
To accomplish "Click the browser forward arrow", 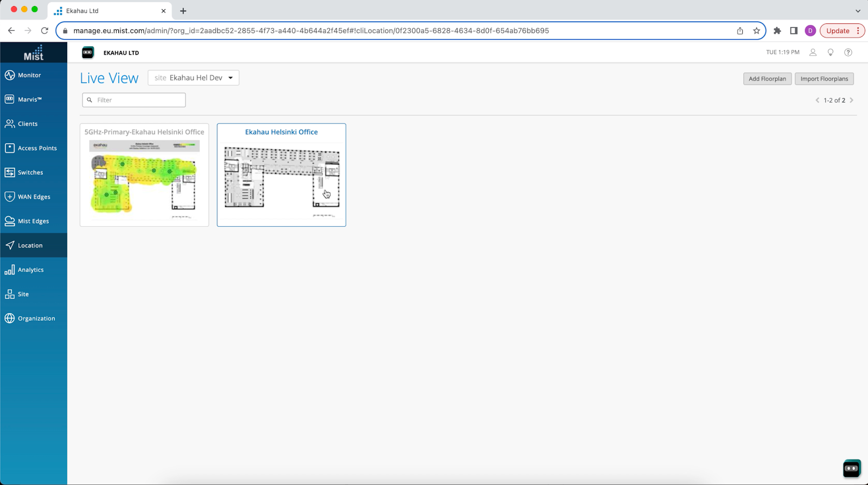I will pyautogui.click(x=28, y=31).
